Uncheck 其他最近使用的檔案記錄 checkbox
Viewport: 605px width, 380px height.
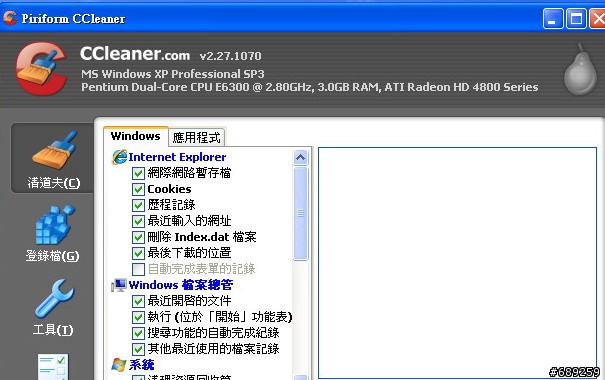[138, 349]
